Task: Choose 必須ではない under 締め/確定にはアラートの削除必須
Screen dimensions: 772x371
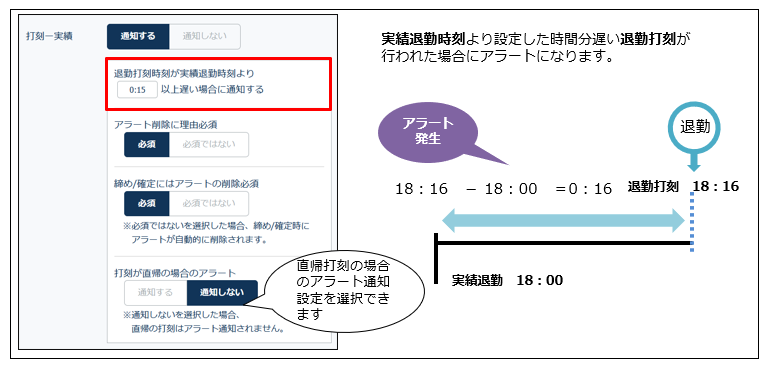Action: coord(209,204)
